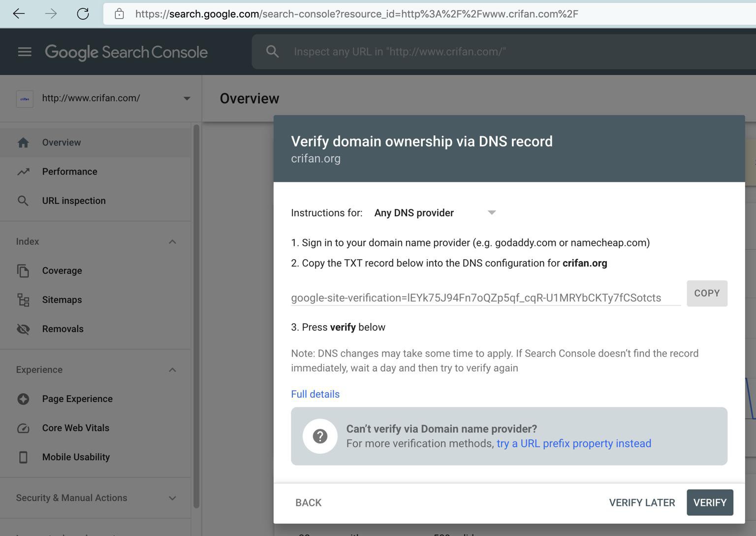Click the browser back arrow
The image size is (756, 536).
[19, 14]
